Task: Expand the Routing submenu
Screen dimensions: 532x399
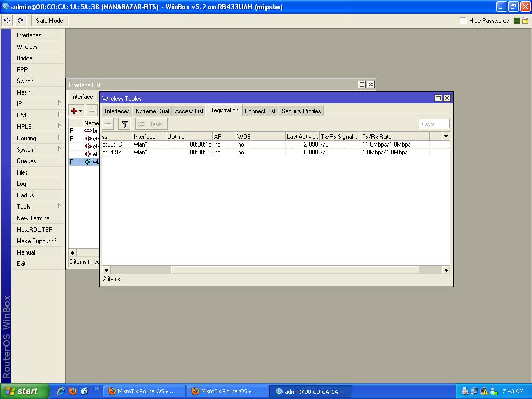Action: coord(59,137)
